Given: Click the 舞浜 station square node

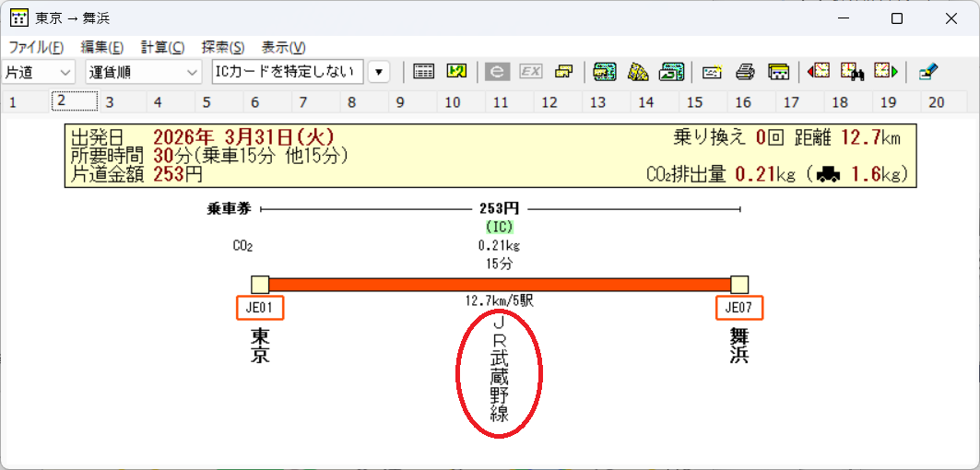Looking at the screenshot, I should point(739,285).
